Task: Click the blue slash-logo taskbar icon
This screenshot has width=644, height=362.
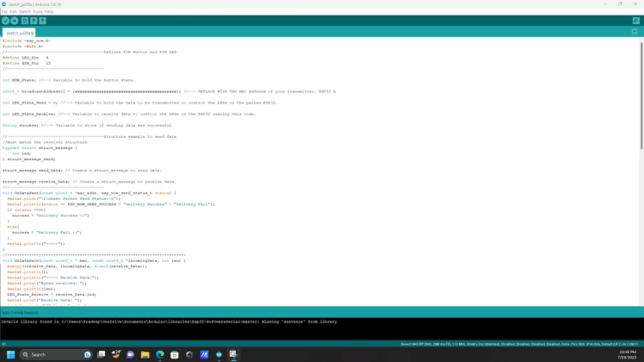Action: [204, 354]
